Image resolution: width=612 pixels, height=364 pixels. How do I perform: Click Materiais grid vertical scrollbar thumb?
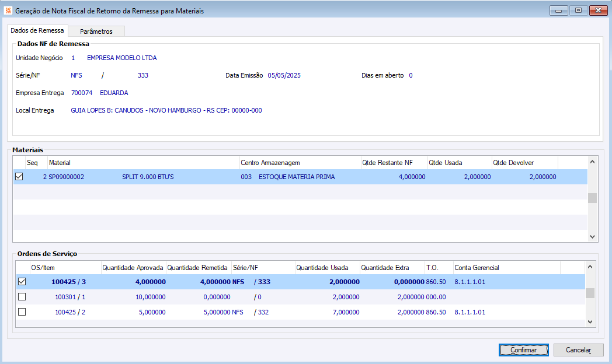(x=592, y=198)
